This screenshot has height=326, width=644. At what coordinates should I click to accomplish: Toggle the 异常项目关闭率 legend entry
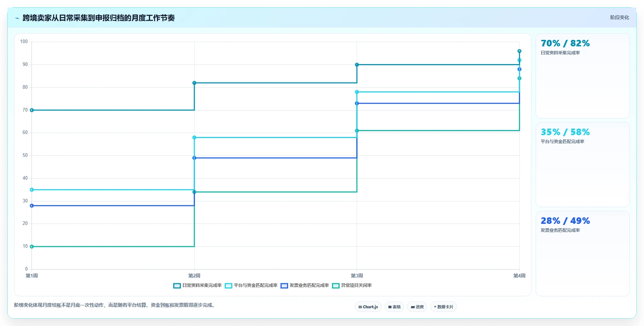[x=352, y=285]
